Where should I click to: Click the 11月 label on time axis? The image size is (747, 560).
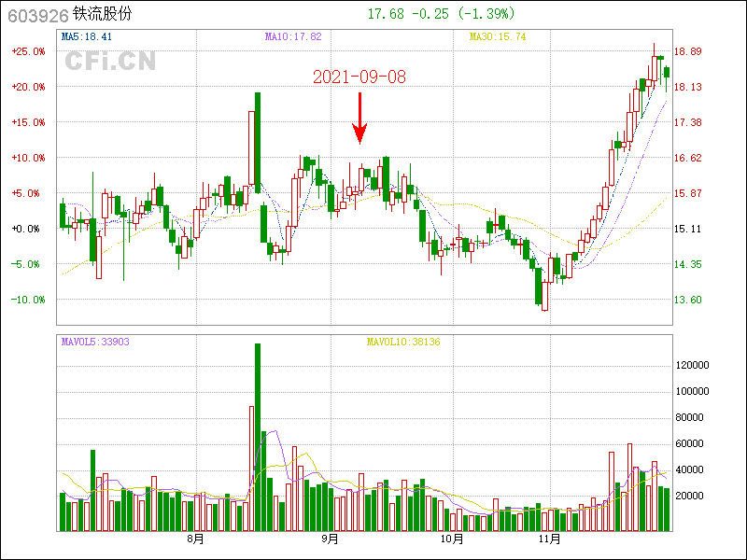click(x=550, y=539)
